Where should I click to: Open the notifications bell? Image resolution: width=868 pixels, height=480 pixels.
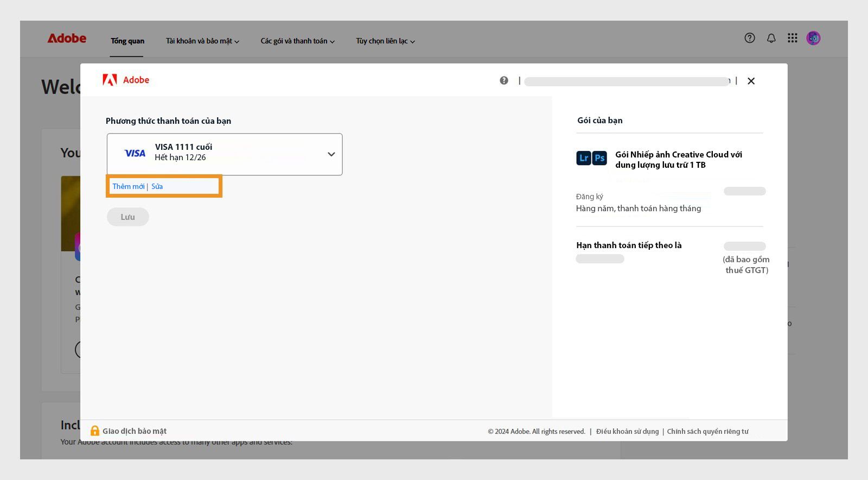(x=771, y=38)
